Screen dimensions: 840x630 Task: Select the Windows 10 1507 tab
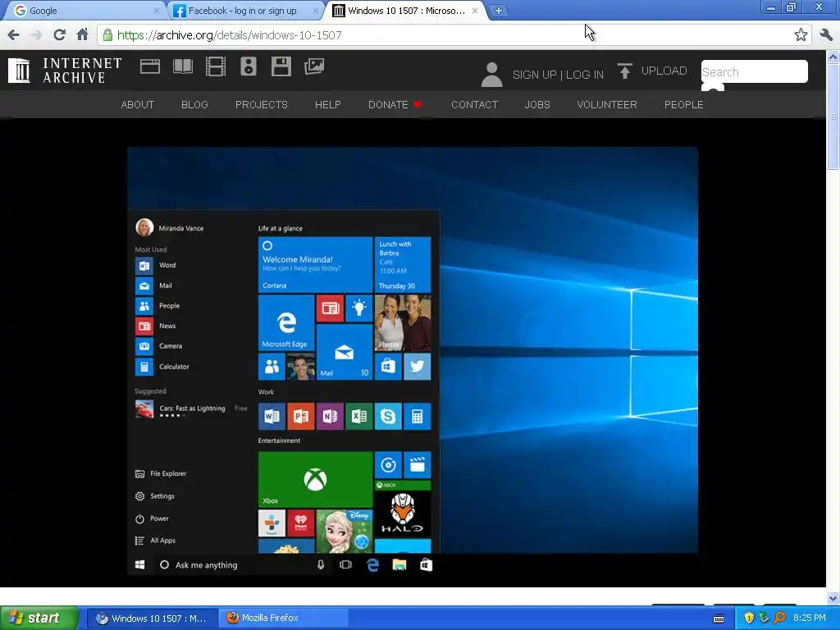tap(406, 11)
